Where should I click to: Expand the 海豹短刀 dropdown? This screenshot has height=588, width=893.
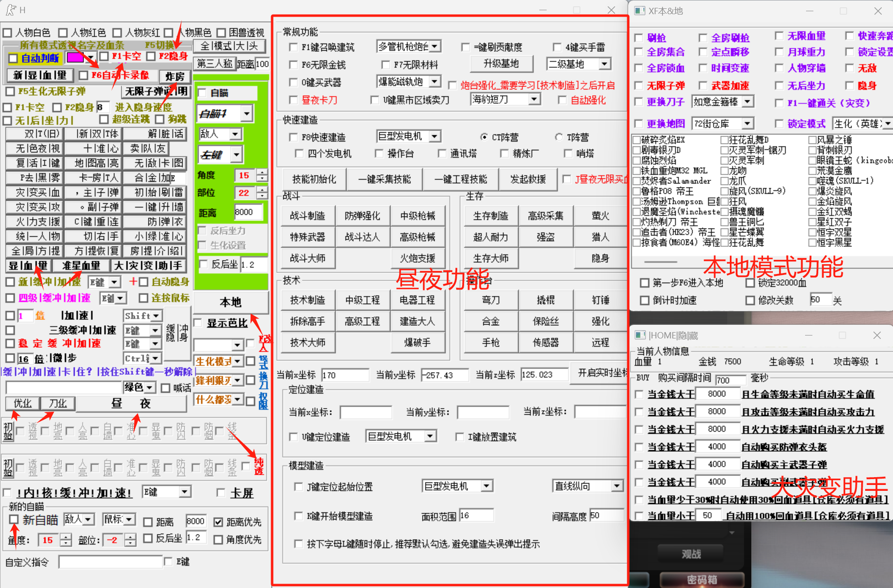(x=534, y=99)
